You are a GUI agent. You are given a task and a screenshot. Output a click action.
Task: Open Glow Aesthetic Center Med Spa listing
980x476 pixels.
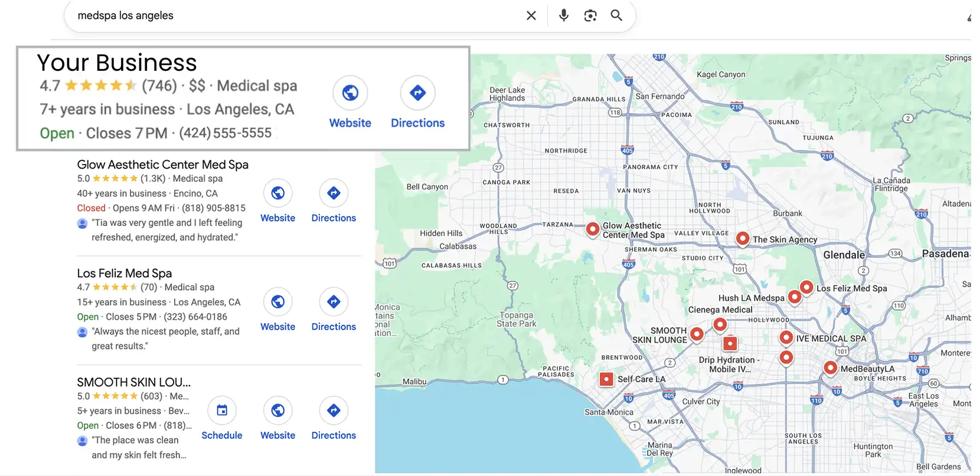[162, 165]
